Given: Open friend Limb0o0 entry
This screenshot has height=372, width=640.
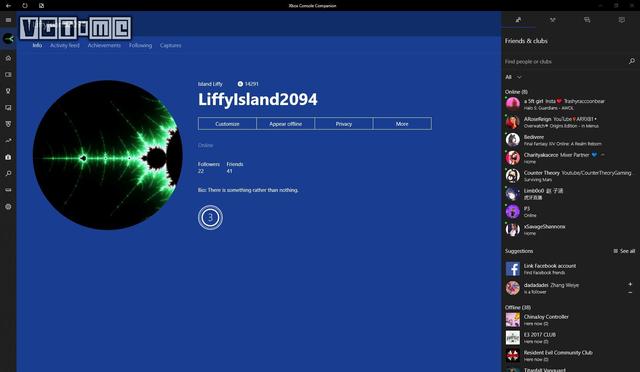Looking at the screenshot, I should click(x=570, y=194).
